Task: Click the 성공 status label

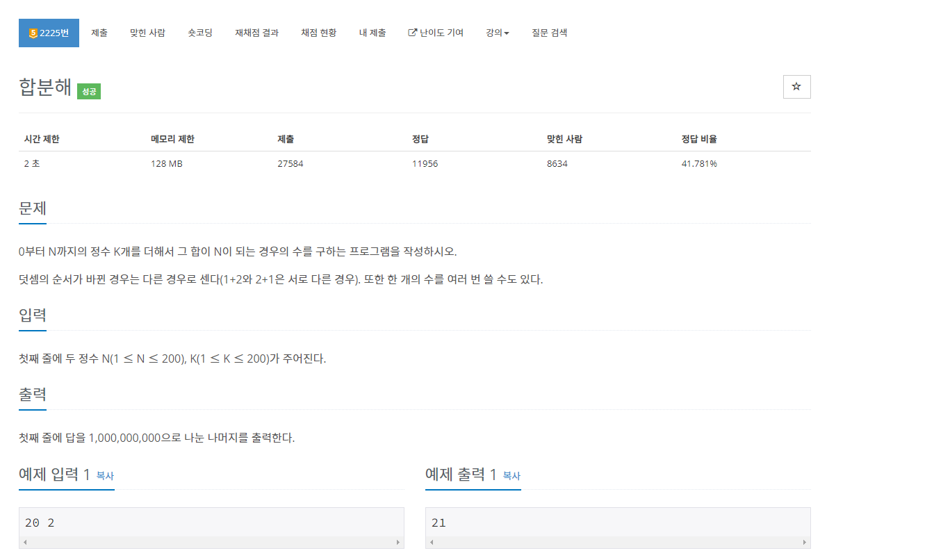Action: pyautogui.click(x=89, y=91)
